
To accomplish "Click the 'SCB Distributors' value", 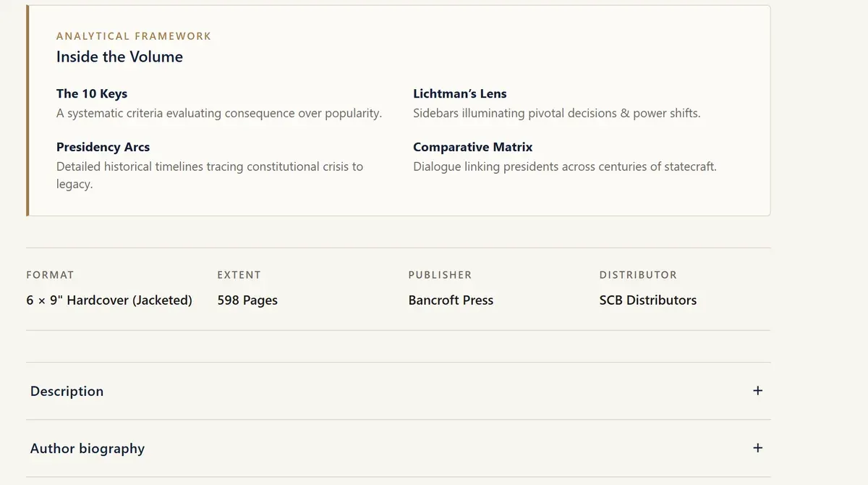I will click(x=648, y=300).
